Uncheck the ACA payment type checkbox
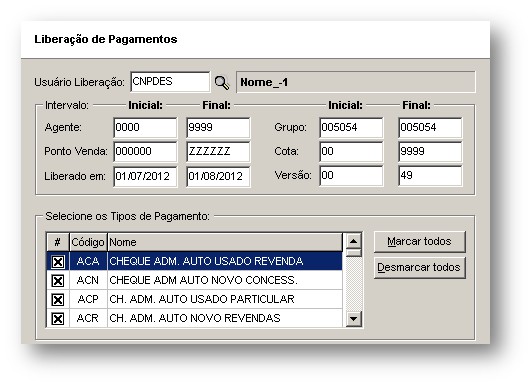Screen dimensions: 532x386 [58, 262]
